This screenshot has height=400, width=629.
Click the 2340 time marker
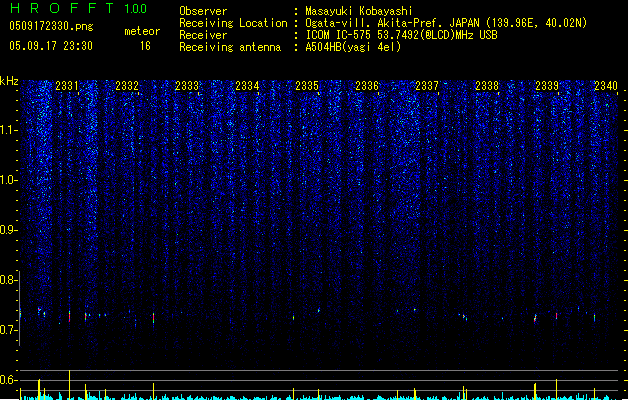point(606,86)
